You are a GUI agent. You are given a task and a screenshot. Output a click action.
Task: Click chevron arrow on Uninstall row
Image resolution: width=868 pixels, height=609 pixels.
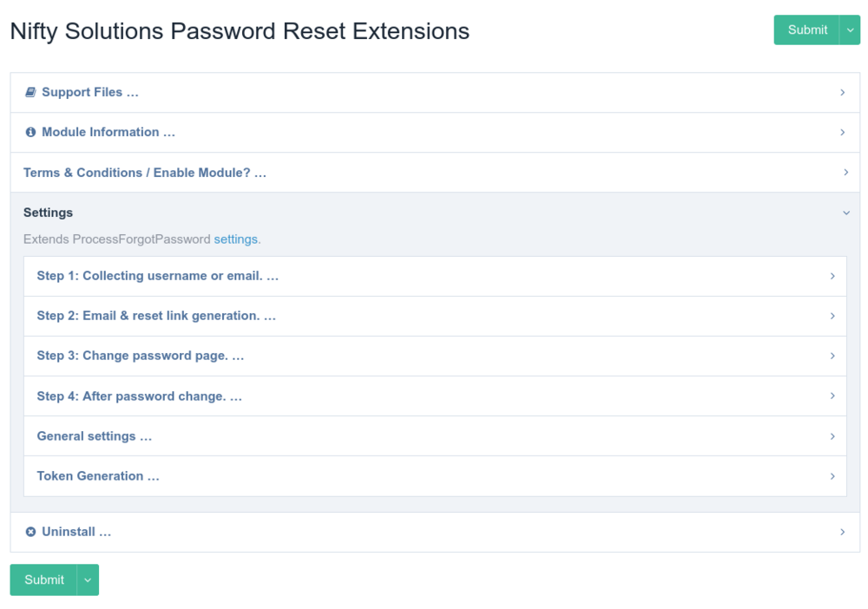842,532
